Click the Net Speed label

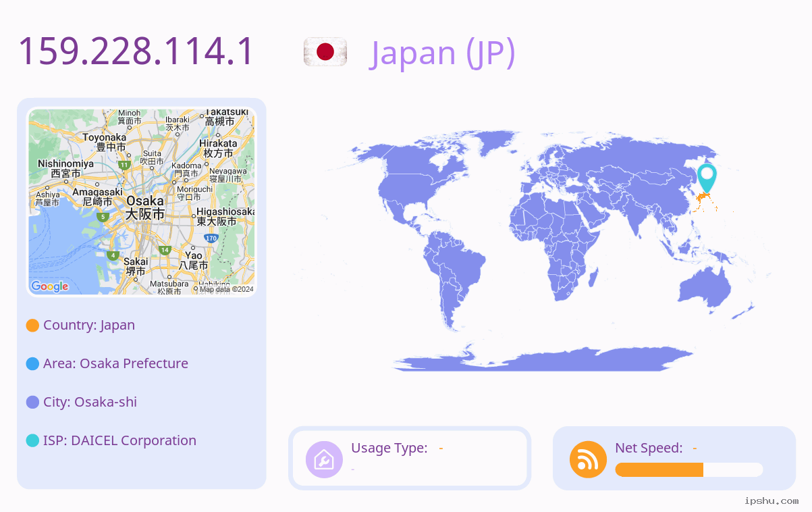pyautogui.click(x=649, y=448)
